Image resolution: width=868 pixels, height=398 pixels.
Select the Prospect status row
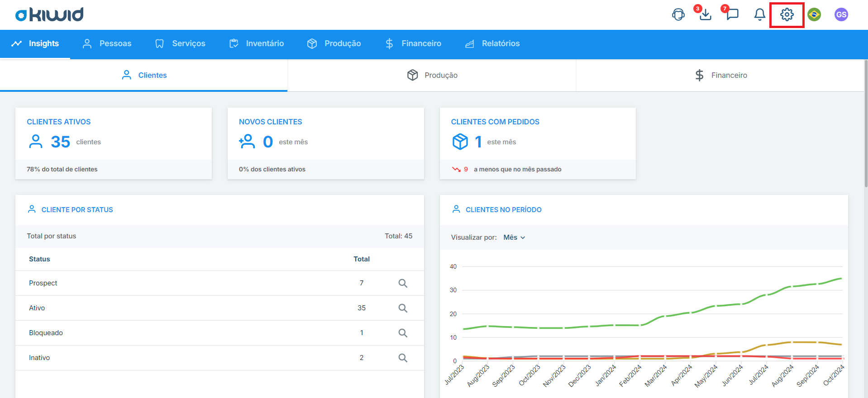[x=219, y=283]
